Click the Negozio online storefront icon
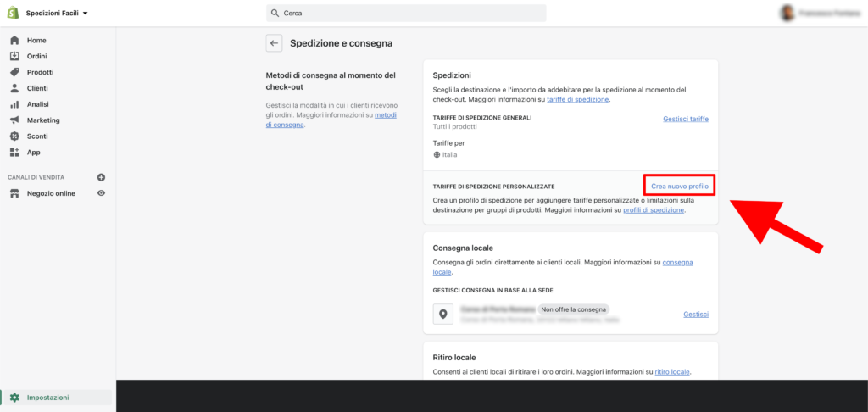The height and width of the screenshot is (412, 868). [x=15, y=194]
